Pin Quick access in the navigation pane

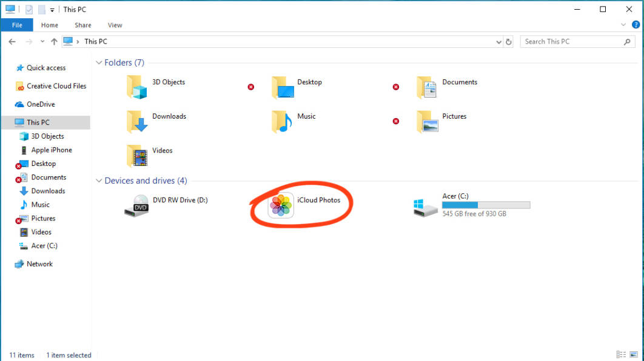[45, 67]
